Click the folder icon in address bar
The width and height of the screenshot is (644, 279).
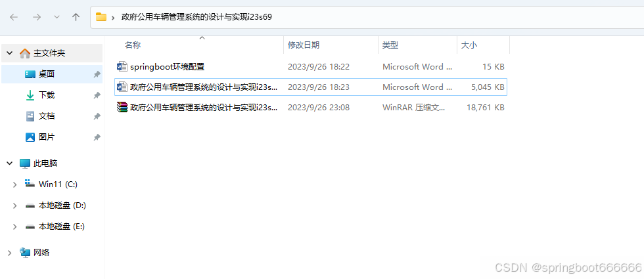[101, 17]
